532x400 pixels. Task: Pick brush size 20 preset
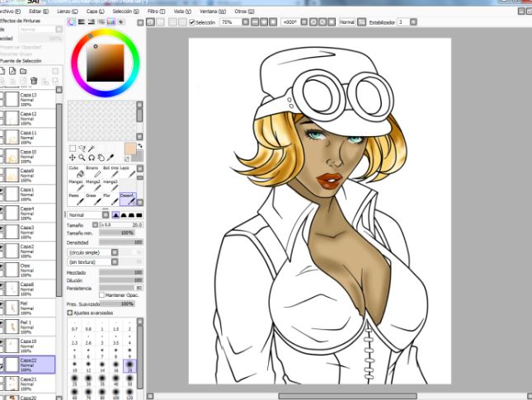(x=129, y=366)
